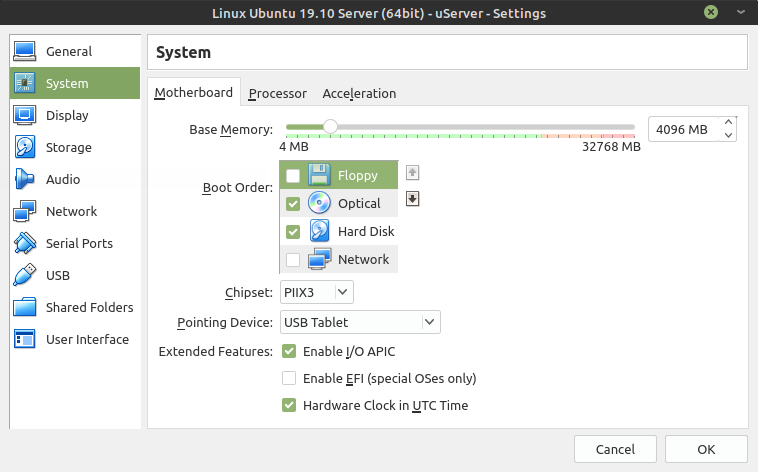Click the Network icon in boot order list
The image size is (758, 472).
click(x=319, y=259)
